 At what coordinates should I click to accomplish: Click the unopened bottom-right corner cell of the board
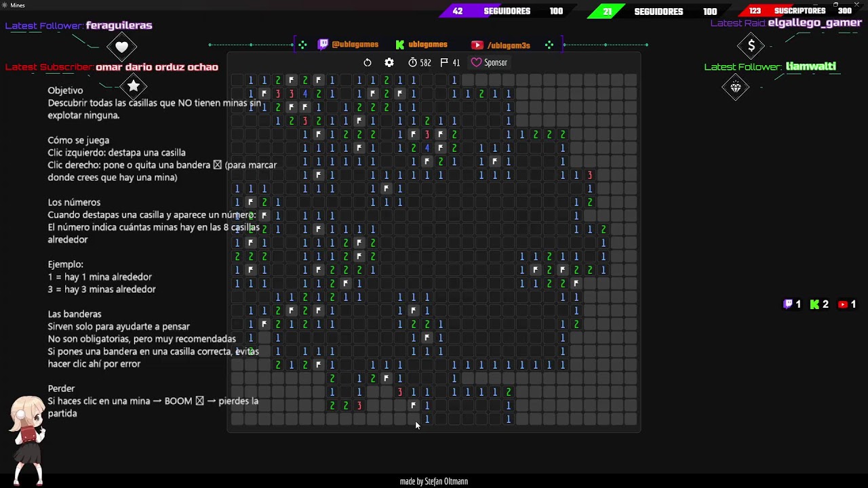click(x=631, y=419)
